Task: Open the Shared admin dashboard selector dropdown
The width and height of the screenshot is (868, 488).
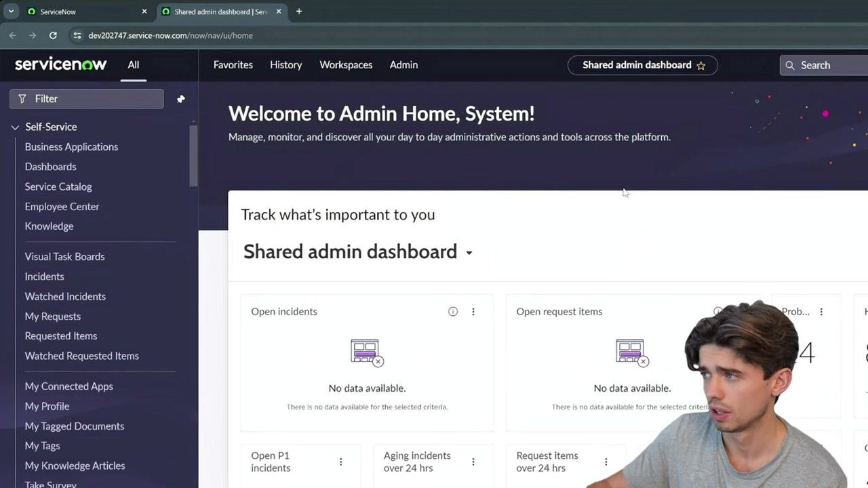Action: 469,253
